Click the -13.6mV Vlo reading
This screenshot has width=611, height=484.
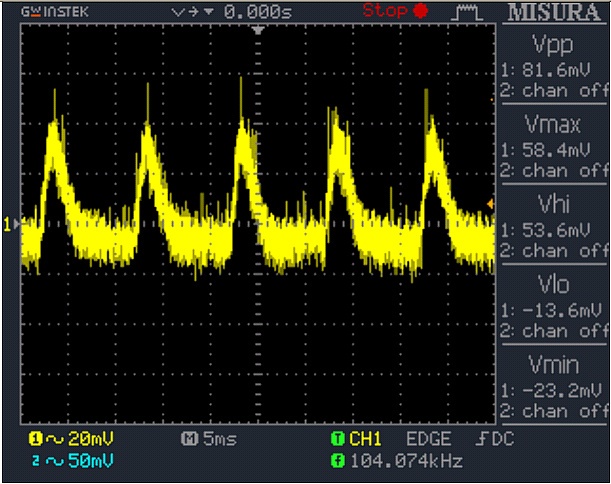tap(562, 311)
